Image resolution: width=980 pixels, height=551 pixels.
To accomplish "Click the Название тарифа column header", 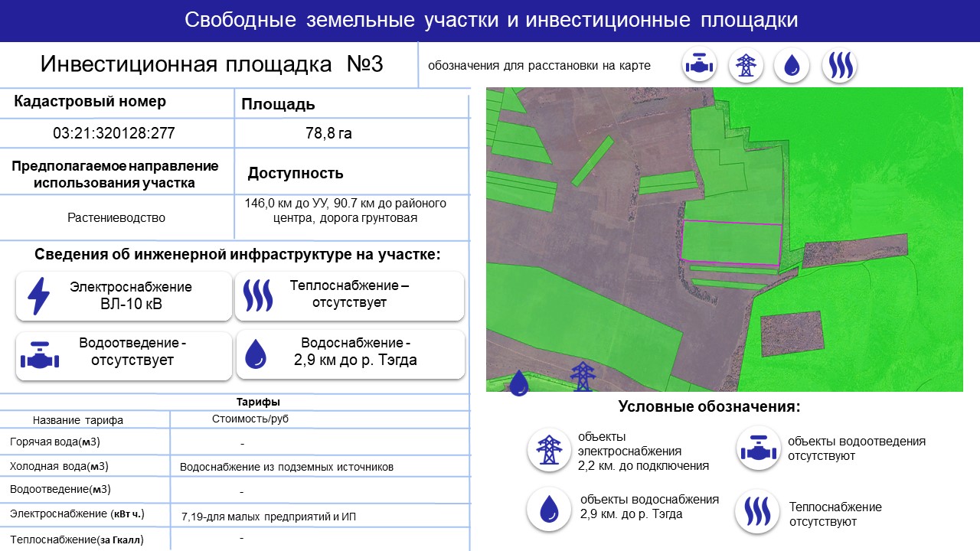I will pos(78,420).
